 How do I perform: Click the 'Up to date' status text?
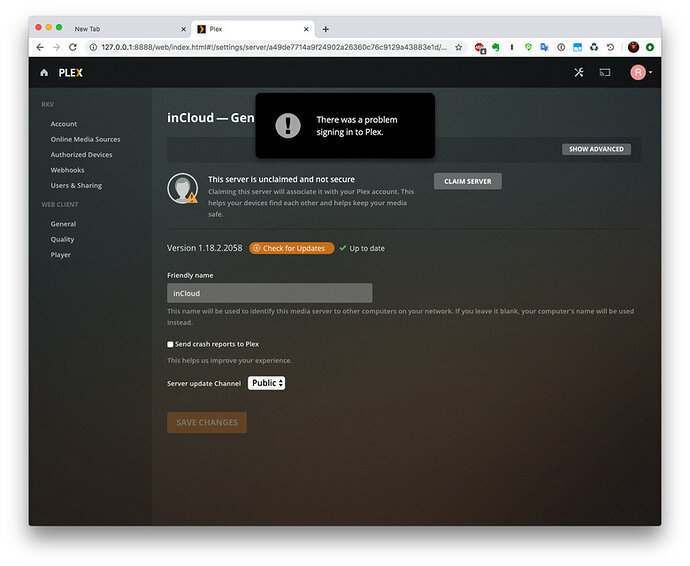[x=367, y=249]
